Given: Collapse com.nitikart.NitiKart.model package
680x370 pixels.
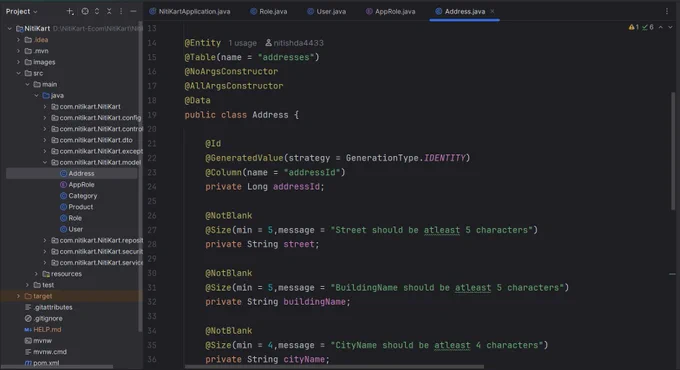Looking at the screenshot, I should [45, 162].
